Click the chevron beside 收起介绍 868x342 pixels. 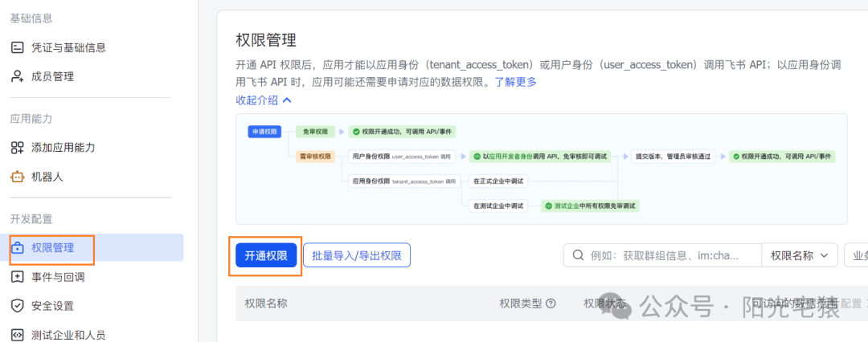287,100
